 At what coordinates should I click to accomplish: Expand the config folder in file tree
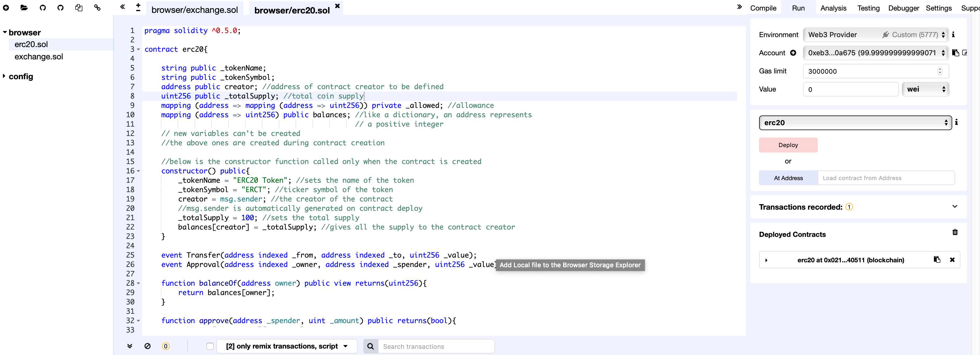click(4, 76)
